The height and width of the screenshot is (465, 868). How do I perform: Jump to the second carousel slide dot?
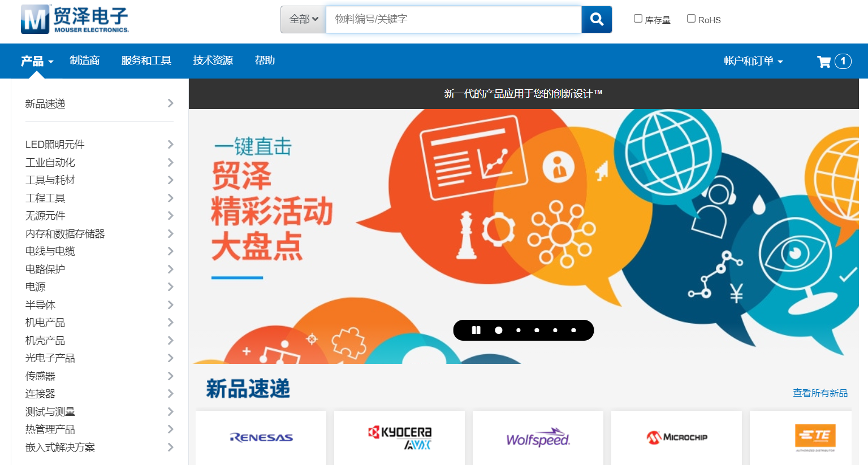pyautogui.click(x=519, y=330)
